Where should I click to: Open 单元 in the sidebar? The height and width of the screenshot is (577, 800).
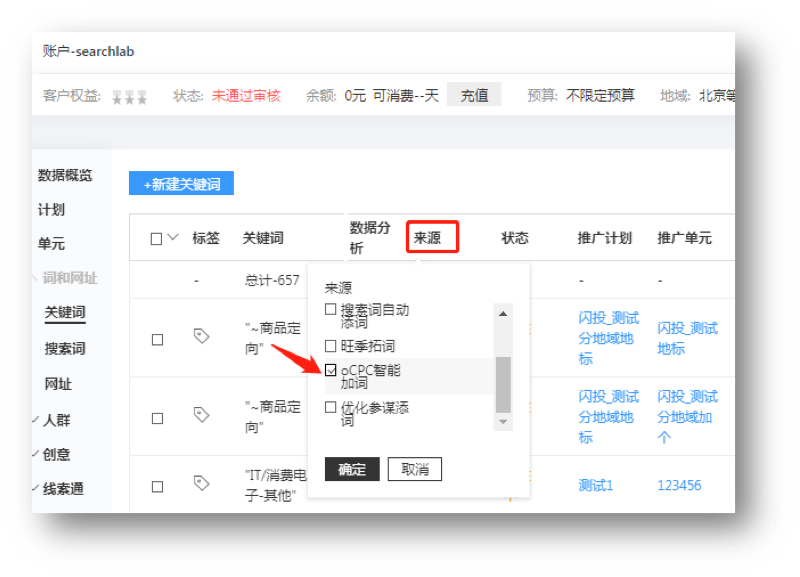point(51,244)
